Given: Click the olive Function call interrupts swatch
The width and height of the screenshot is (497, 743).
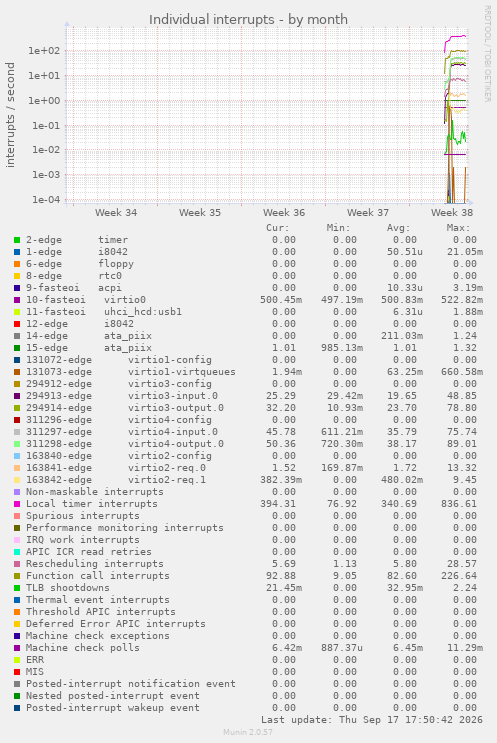Looking at the screenshot, I should (17, 576).
